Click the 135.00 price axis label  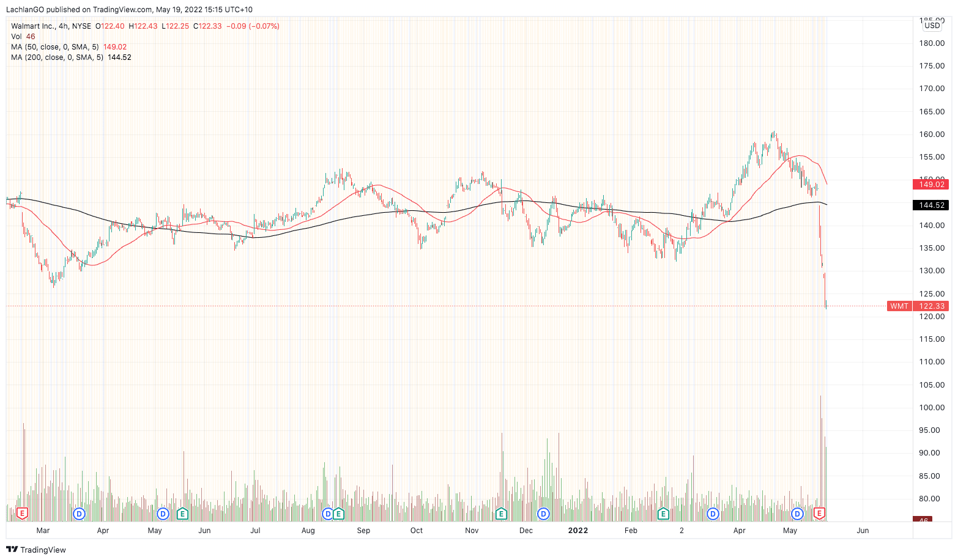pyautogui.click(x=932, y=248)
